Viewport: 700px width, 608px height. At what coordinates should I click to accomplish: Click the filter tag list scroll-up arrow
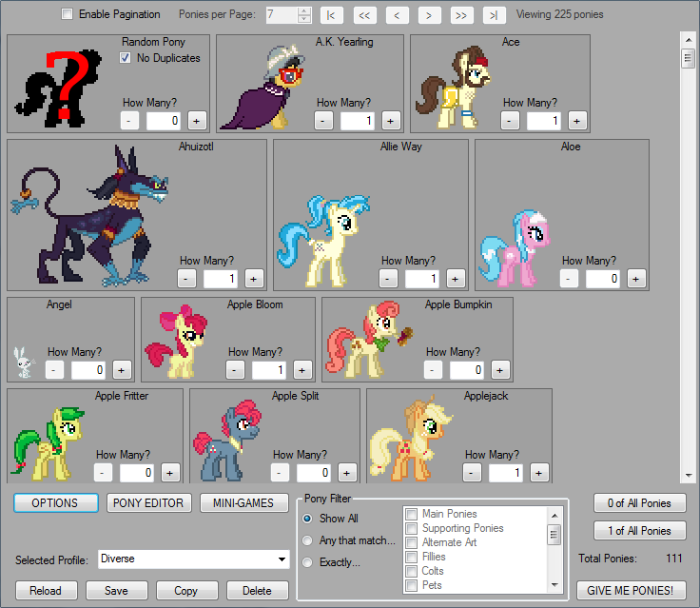tap(554, 516)
